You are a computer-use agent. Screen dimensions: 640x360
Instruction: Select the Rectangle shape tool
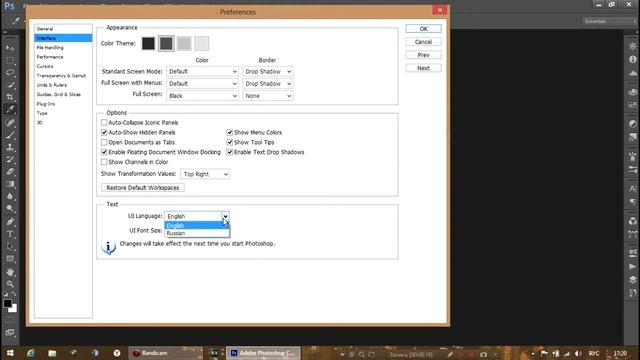coord(10,259)
